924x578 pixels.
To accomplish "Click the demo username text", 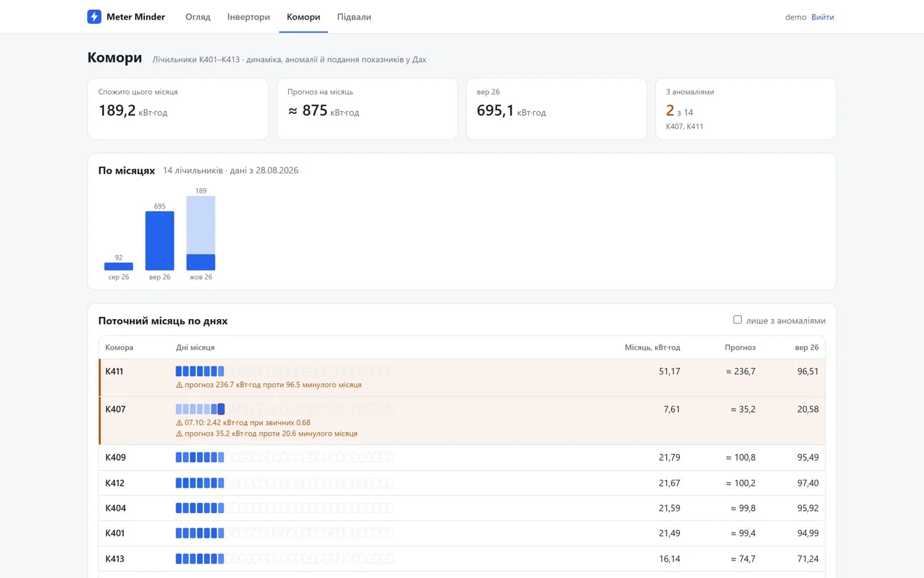I will pos(795,17).
